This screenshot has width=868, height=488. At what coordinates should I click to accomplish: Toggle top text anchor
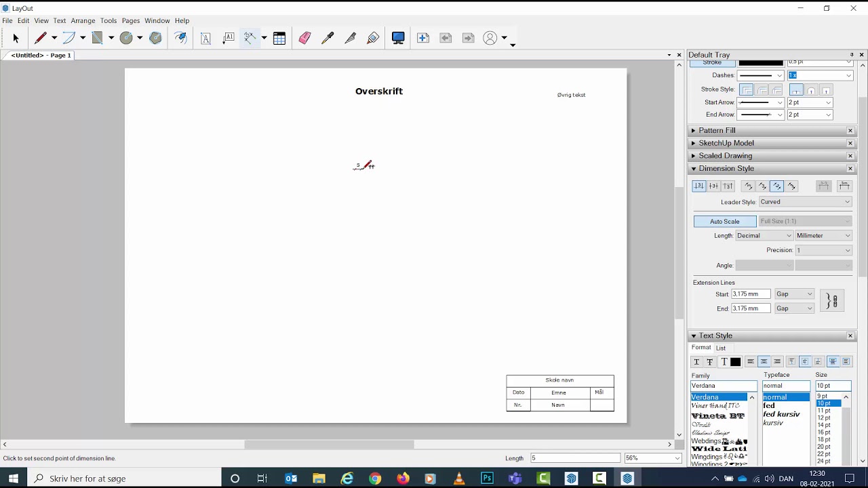(x=791, y=362)
